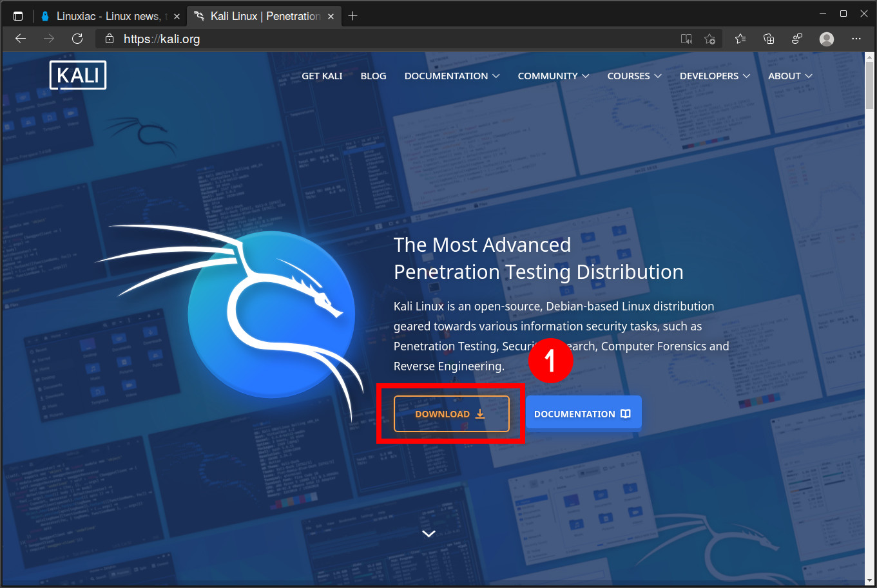Add this page to favorites star icon
877x588 pixels.
coord(709,39)
